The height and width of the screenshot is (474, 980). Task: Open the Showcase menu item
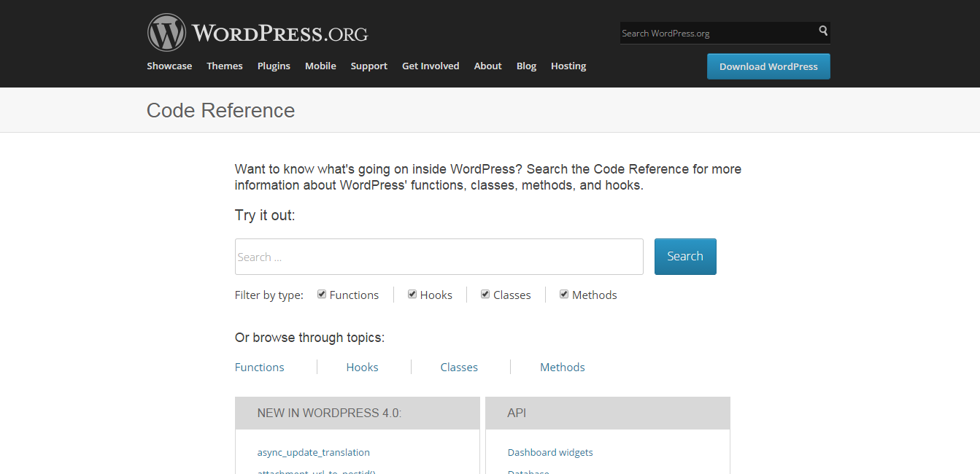(169, 66)
